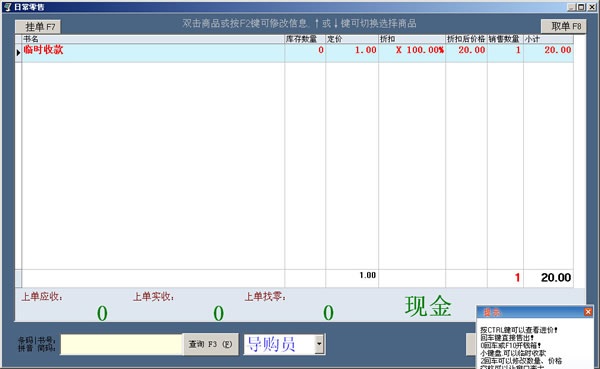This screenshot has width=600, height=369.
Task: Click the 定价 column header
Action: 352,39
